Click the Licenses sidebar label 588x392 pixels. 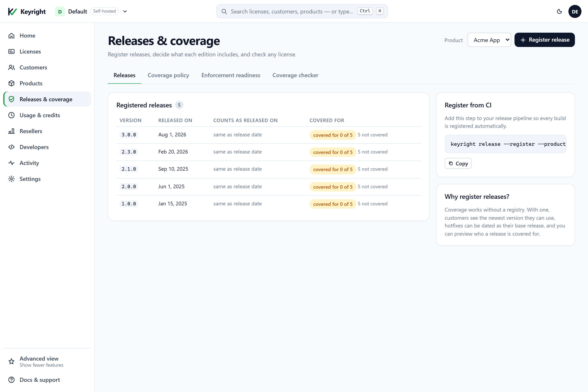click(30, 51)
